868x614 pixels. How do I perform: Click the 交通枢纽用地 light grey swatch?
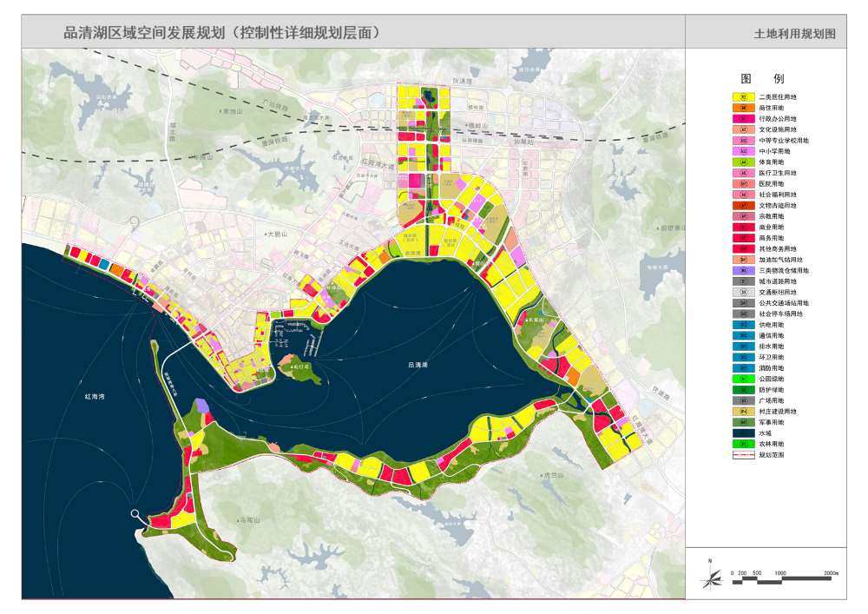[x=744, y=293]
